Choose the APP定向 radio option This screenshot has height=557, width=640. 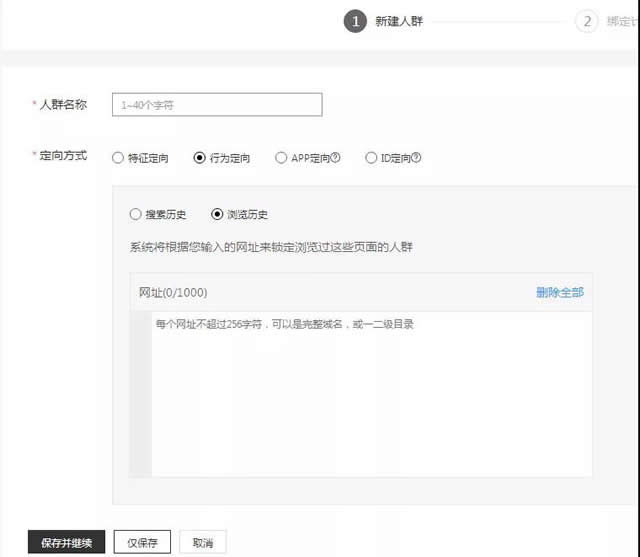click(281, 158)
